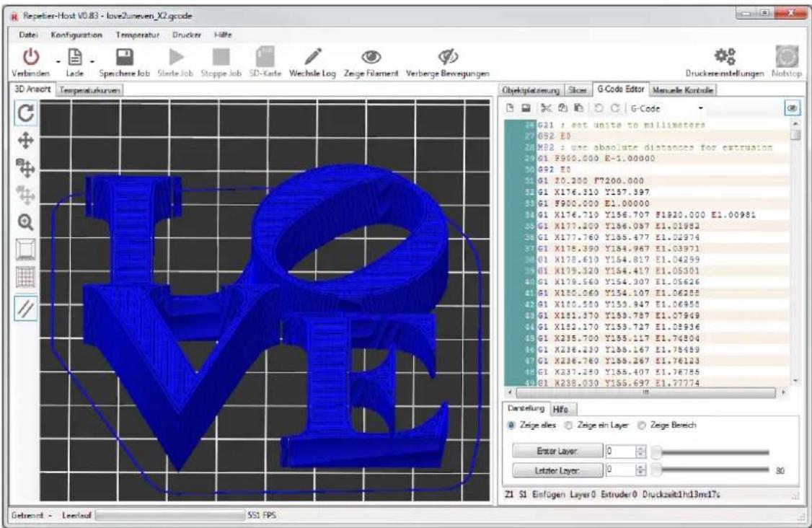
Task: Click the Starte Job play icon
Action: tap(176, 57)
